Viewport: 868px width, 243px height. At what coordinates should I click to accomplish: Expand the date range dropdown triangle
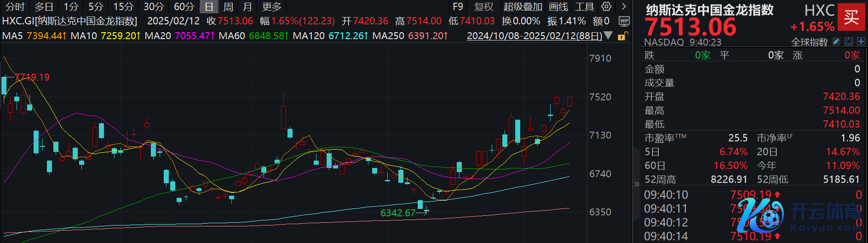point(608,35)
